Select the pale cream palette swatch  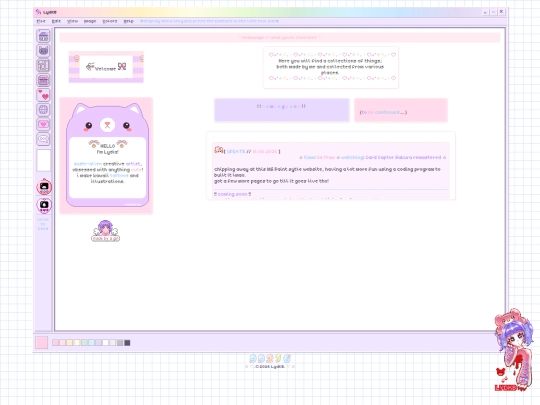[77, 343]
